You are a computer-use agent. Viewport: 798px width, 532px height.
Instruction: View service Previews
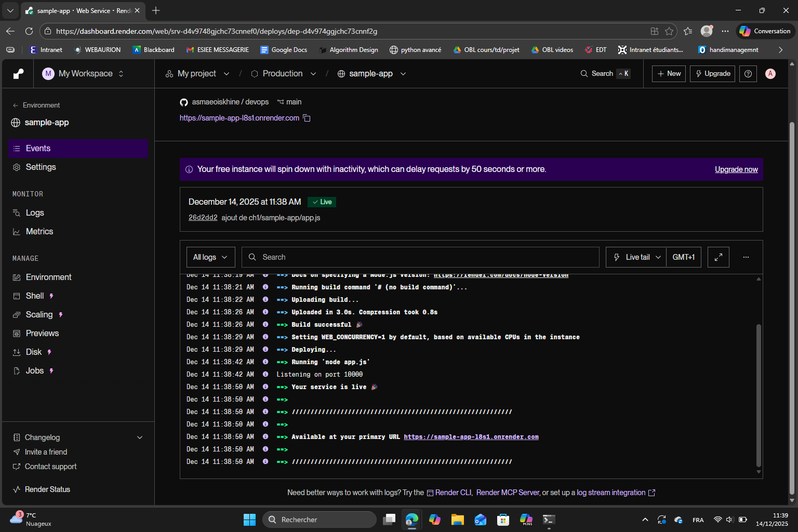(x=42, y=333)
